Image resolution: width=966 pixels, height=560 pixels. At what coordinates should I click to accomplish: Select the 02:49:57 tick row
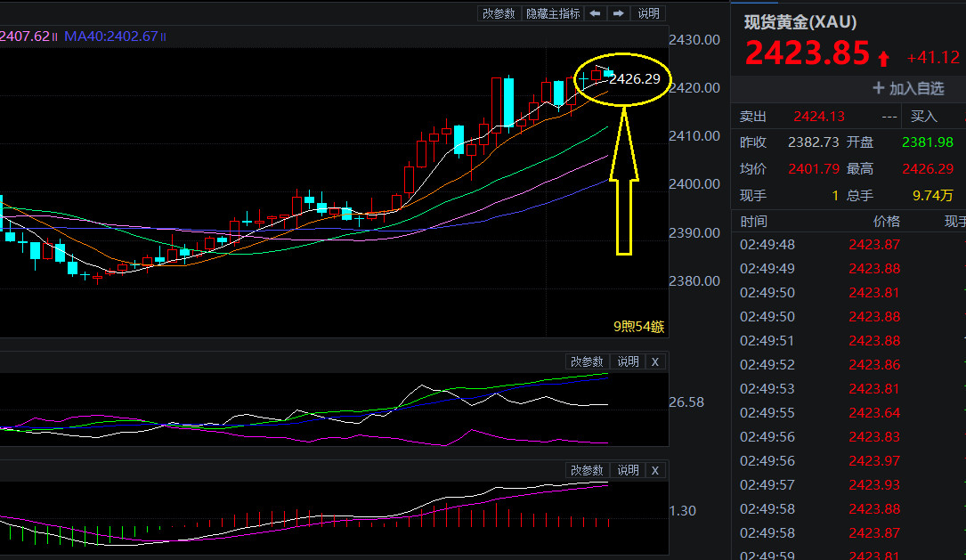(848, 485)
